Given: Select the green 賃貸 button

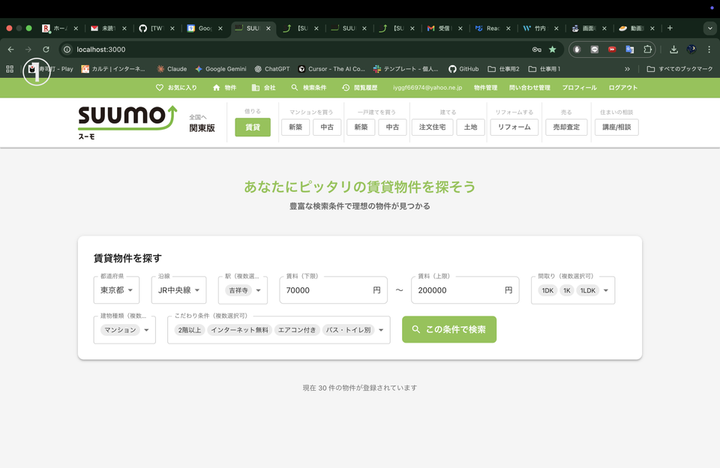Looking at the screenshot, I should pyautogui.click(x=253, y=127).
